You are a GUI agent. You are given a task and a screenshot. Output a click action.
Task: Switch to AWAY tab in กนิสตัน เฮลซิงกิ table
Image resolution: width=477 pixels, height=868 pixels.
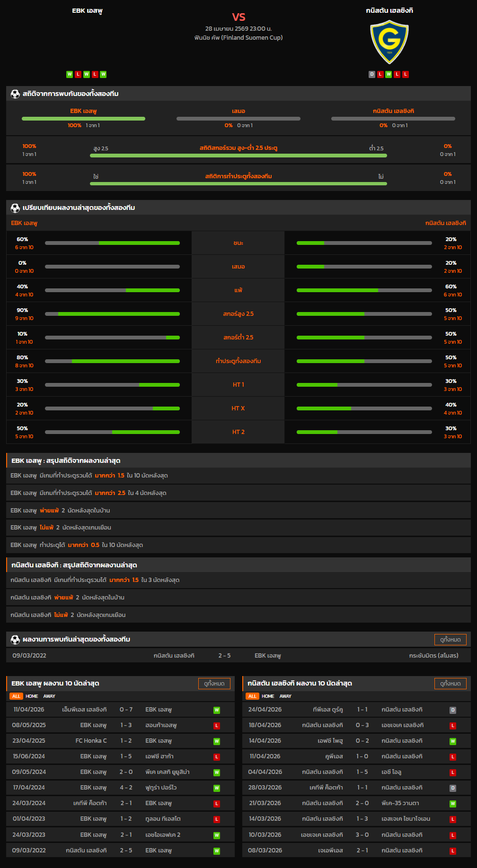point(285,696)
